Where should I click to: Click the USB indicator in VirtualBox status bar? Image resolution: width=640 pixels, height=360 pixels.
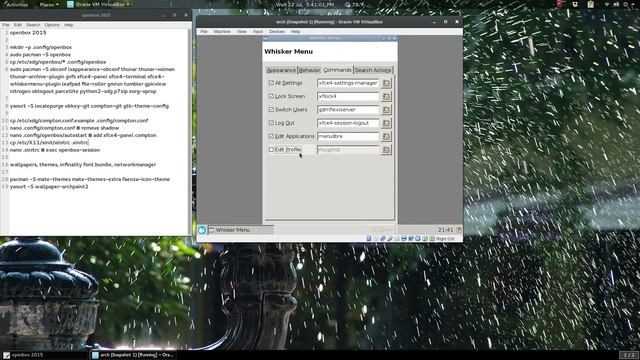click(390, 238)
